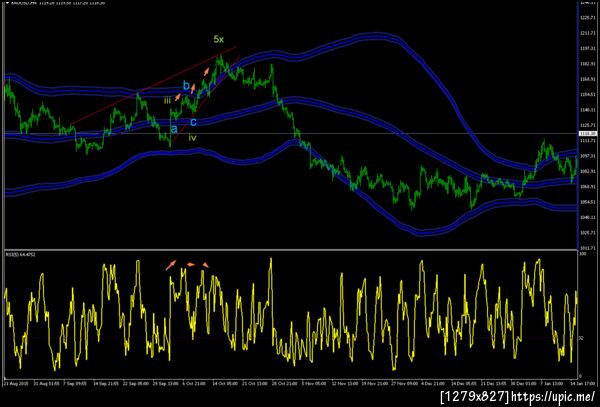
Task: Select the "iii" wave label
Action: pos(167,101)
